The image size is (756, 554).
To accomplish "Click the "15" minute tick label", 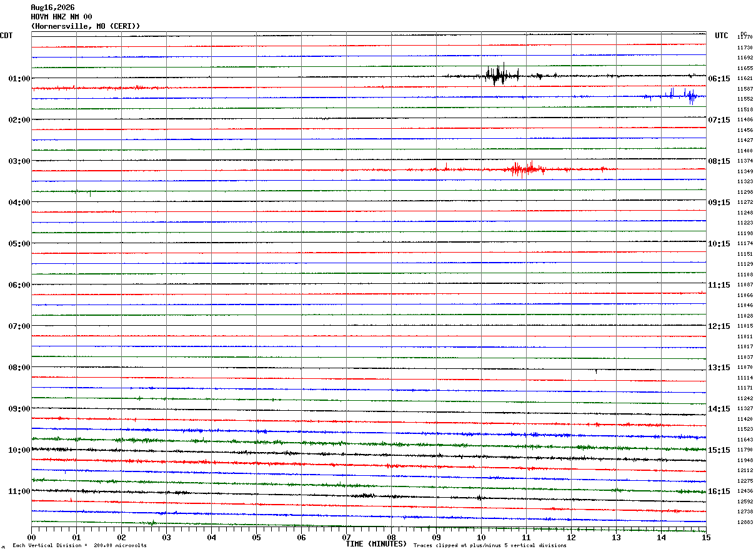I will 706,537.
